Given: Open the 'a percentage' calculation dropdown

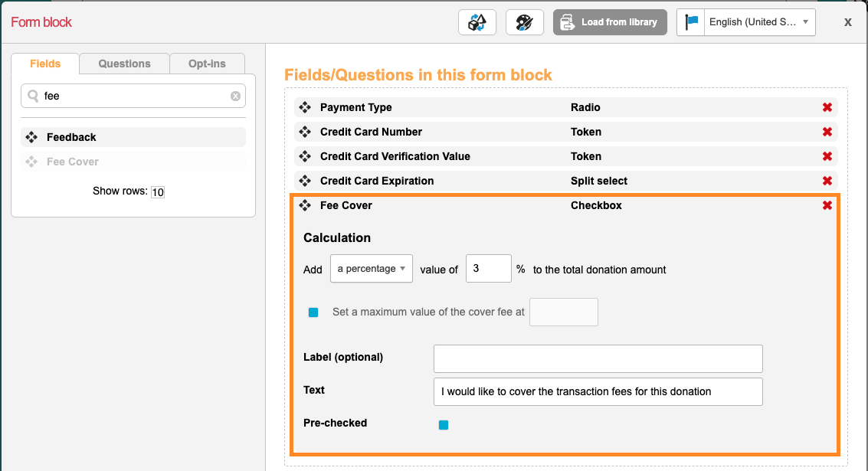Looking at the screenshot, I should pyautogui.click(x=372, y=269).
